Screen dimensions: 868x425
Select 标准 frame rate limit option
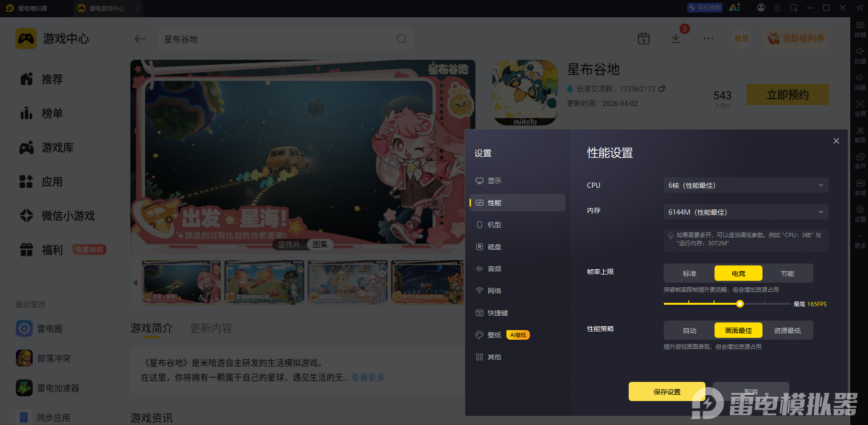point(690,273)
